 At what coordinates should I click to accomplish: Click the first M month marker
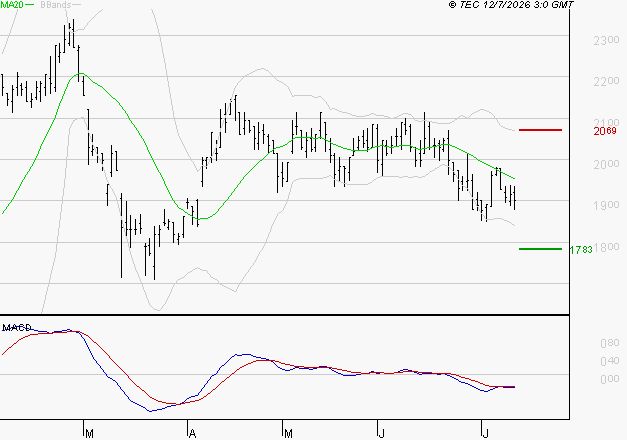[x=90, y=434]
